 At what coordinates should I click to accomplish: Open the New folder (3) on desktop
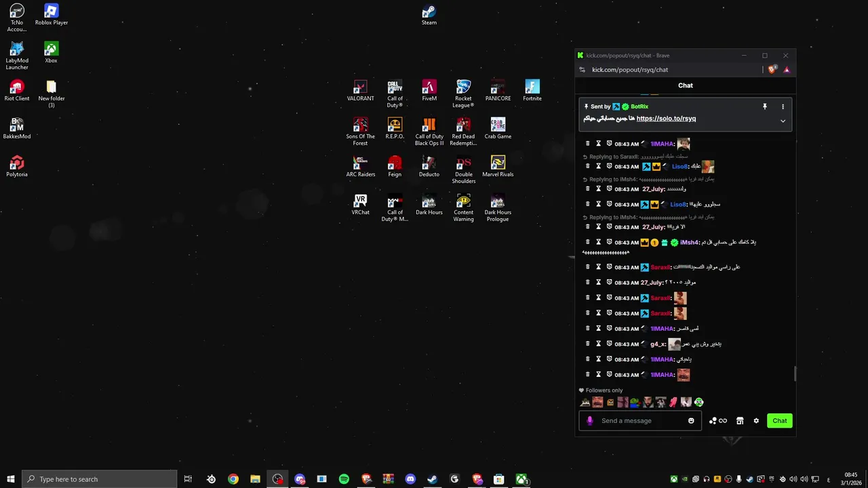(x=52, y=94)
